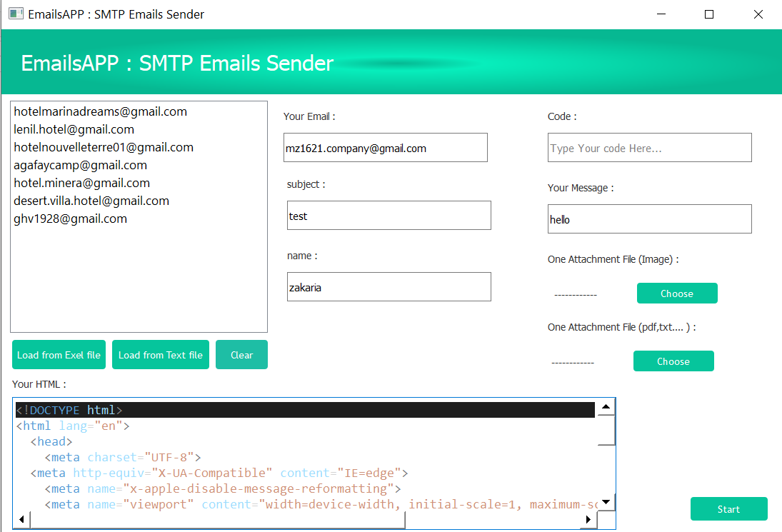The image size is (782, 532).
Task: Click the Your HTML label
Action: [39, 384]
